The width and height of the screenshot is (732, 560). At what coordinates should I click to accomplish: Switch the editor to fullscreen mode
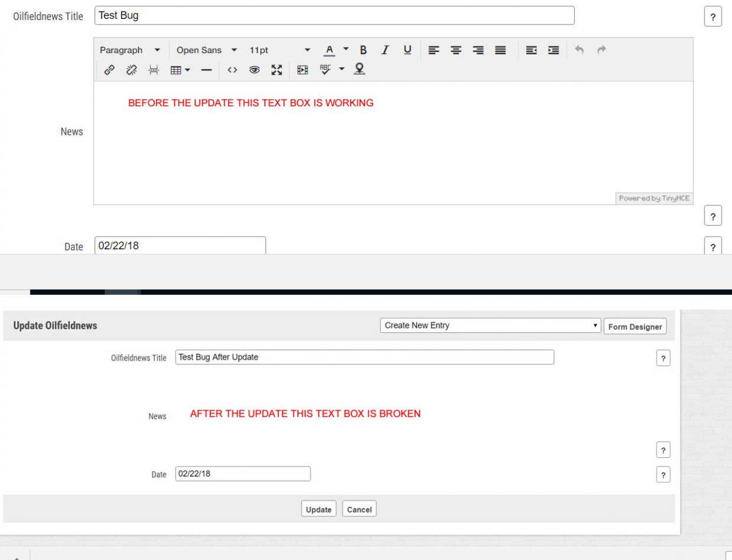coord(277,70)
